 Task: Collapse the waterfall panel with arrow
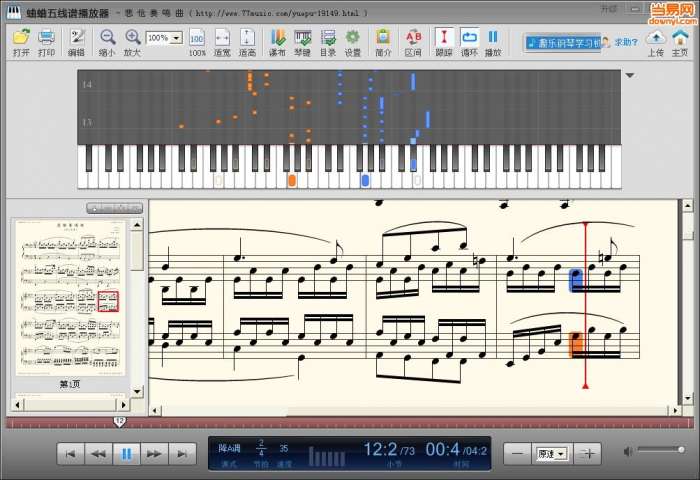[629, 75]
